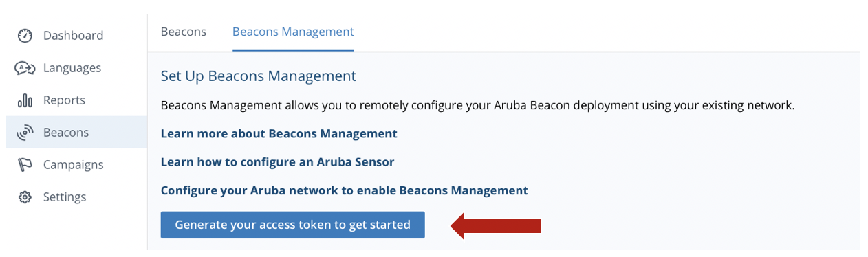This screenshot has height=257, width=868.
Task: Click Generate your access token button
Action: click(x=293, y=225)
